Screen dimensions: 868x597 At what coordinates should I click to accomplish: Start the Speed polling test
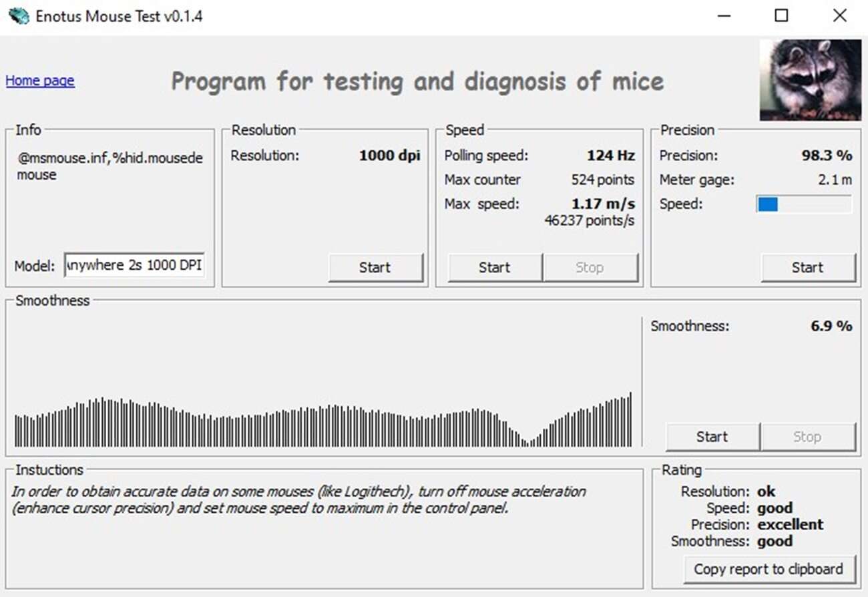tap(493, 266)
